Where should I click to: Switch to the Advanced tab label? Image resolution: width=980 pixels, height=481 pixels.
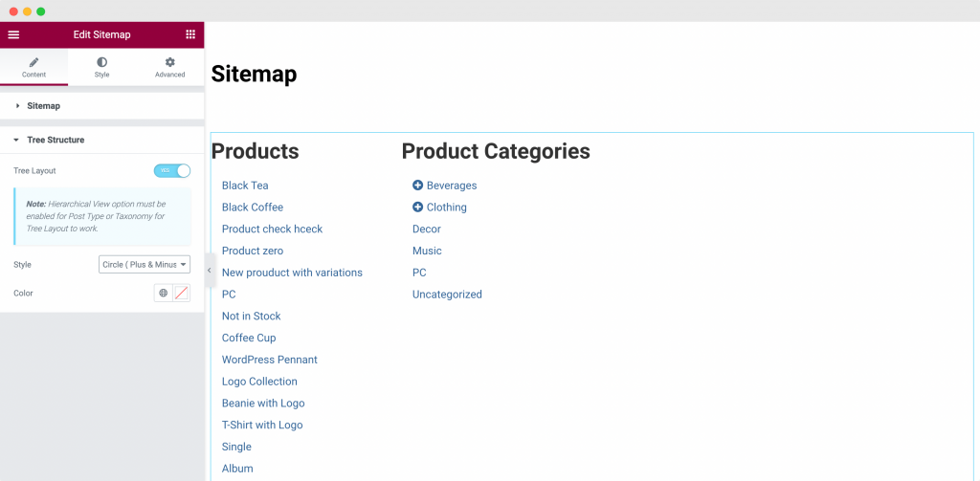click(170, 75)
